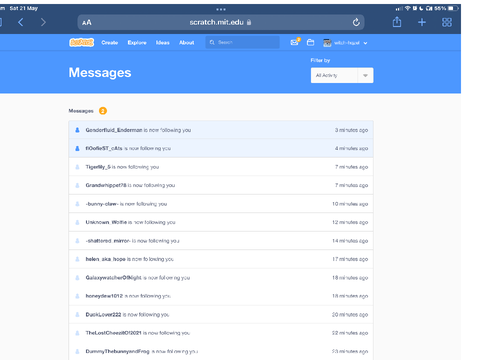480x360 pixels.
Task: Open the messages envelope icon
Action: [x=295, y=42]
